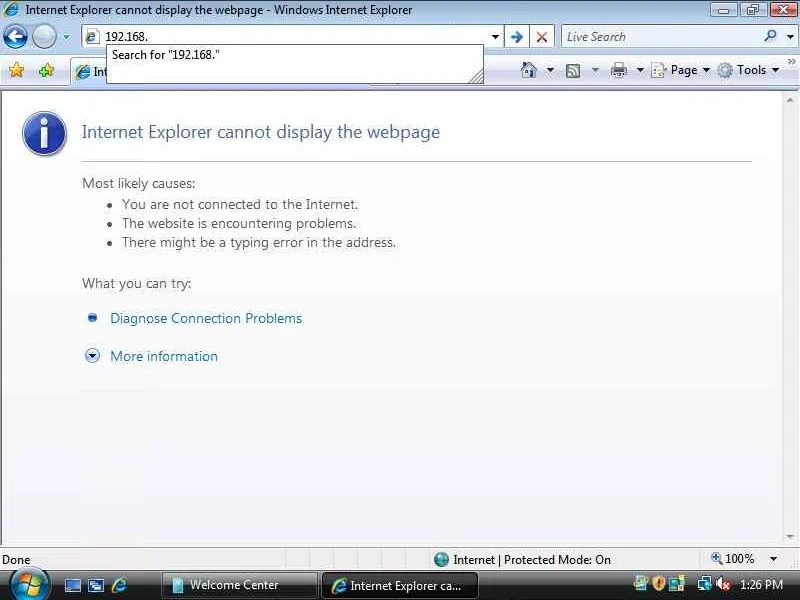This screenshot has height=600, width=800.
Task: Select the Search for "192.168." suggestion
Action: [294, 55]
